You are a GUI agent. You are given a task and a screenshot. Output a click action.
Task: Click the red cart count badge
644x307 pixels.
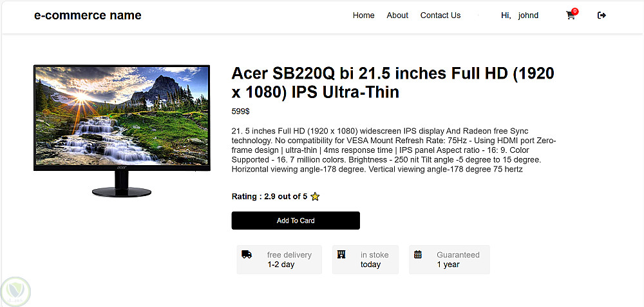pyautogui.click(x=574, y=11)
